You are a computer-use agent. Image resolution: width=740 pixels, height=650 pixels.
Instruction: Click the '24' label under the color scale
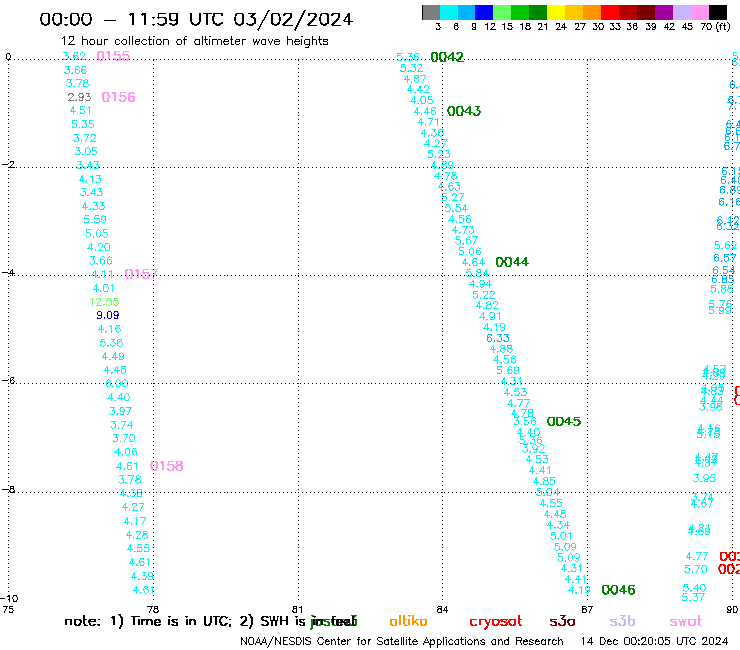coord(561,26)
